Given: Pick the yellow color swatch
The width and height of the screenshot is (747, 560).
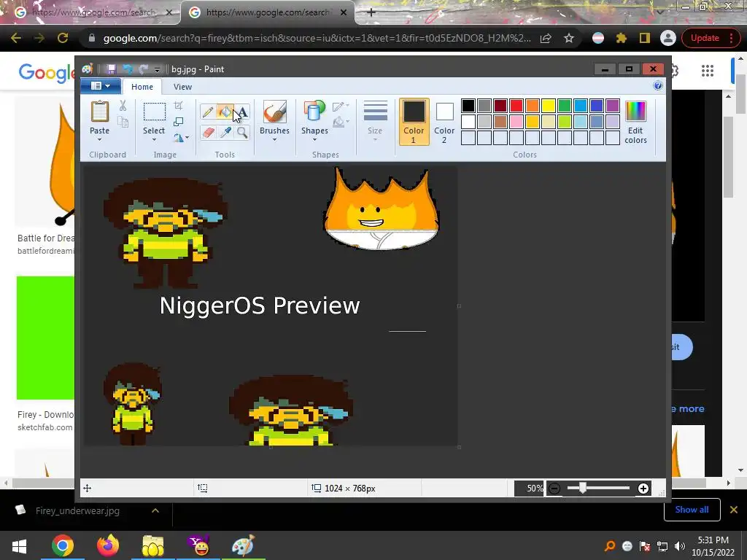Looking at the screenshot, I should 549,105.
